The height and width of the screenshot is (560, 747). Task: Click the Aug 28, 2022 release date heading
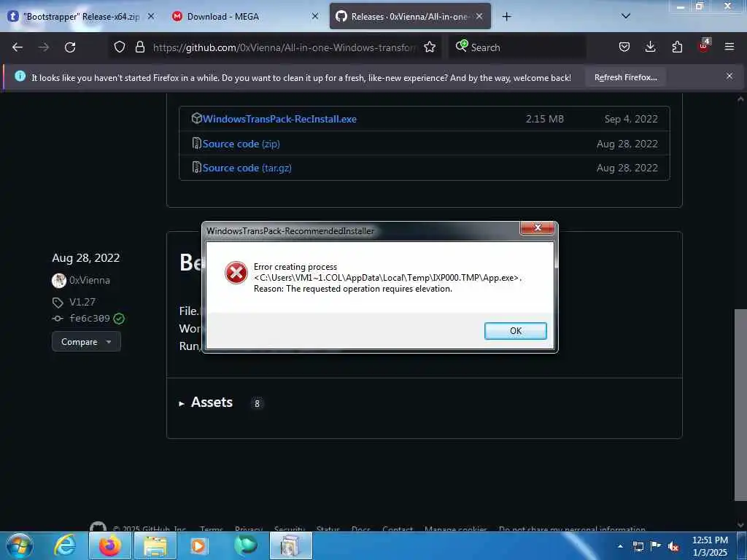[x=86, y=257]
